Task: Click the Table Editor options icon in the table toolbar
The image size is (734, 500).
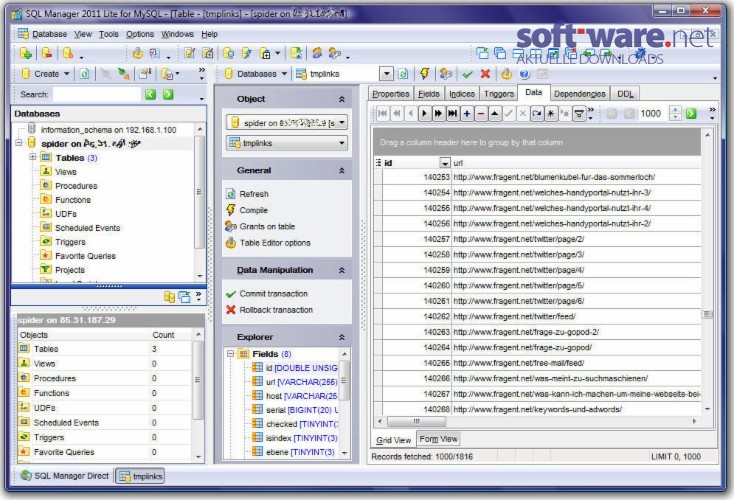Action: pos(506,74)
